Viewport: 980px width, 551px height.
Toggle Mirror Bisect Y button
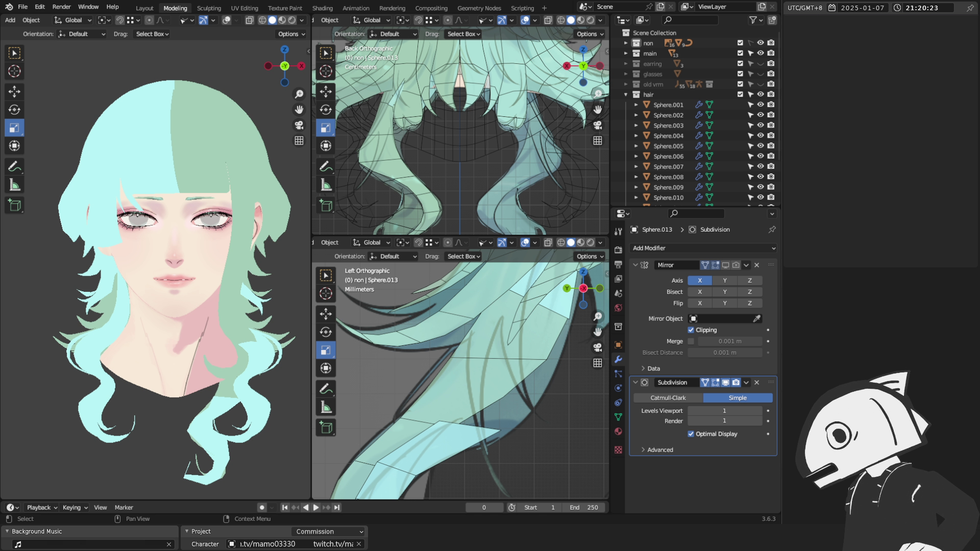[725, 292]
